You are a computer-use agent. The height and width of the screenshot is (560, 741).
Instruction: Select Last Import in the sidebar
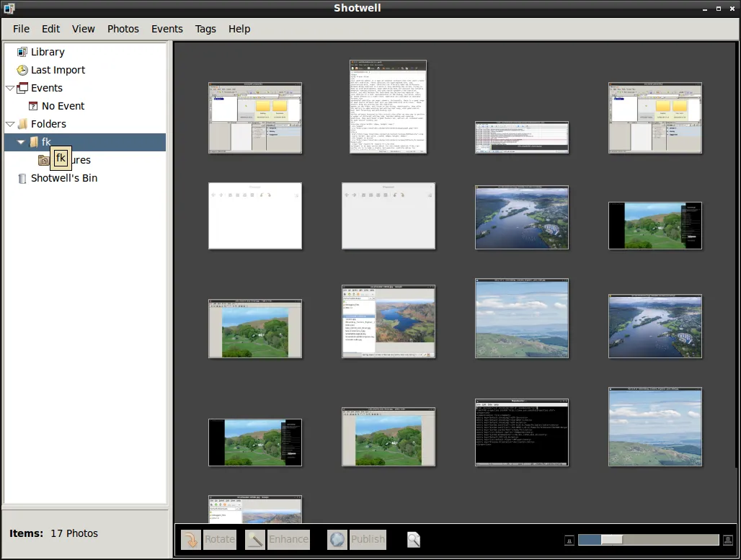[58, 70]
